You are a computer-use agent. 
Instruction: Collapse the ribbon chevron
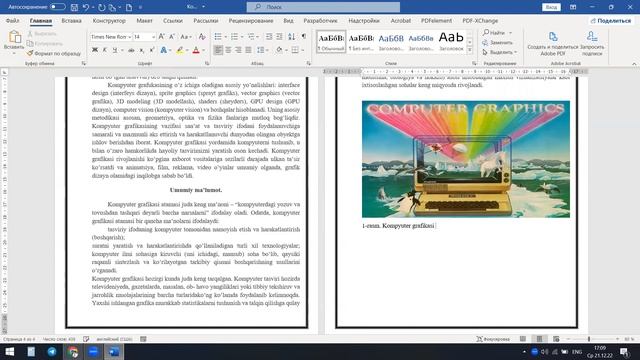[634, 64]
